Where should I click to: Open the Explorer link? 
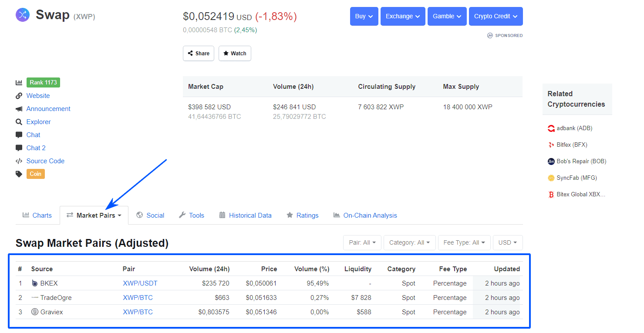(38, 122)
